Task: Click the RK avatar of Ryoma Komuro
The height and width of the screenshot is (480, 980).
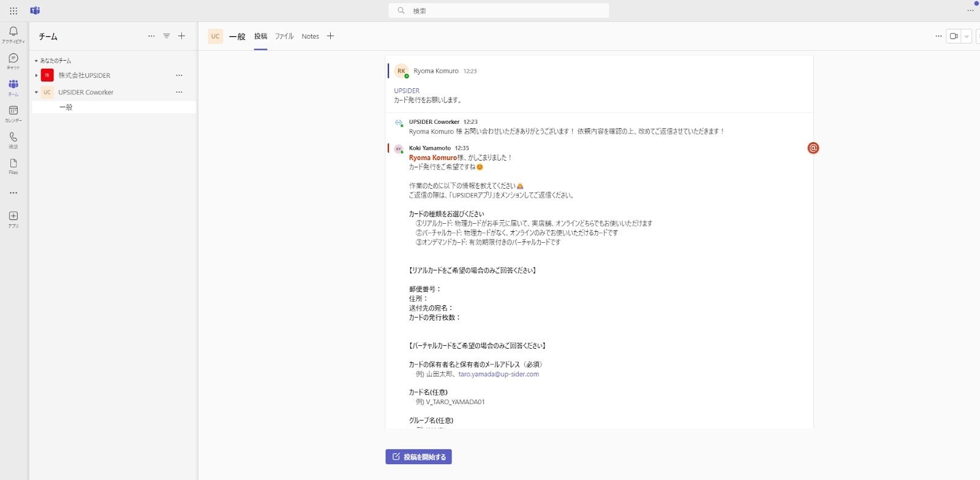Action: tap(401, 71)
